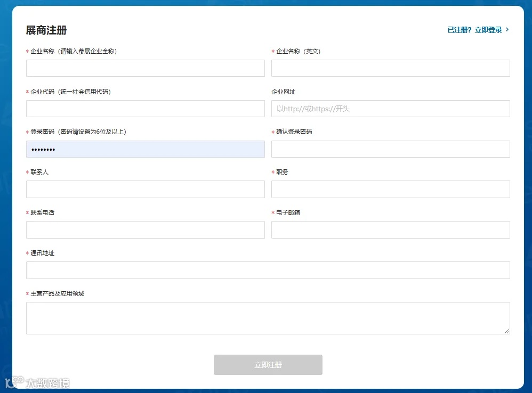Focus the 企业名称（英文）input field

(x=391, y=68)
